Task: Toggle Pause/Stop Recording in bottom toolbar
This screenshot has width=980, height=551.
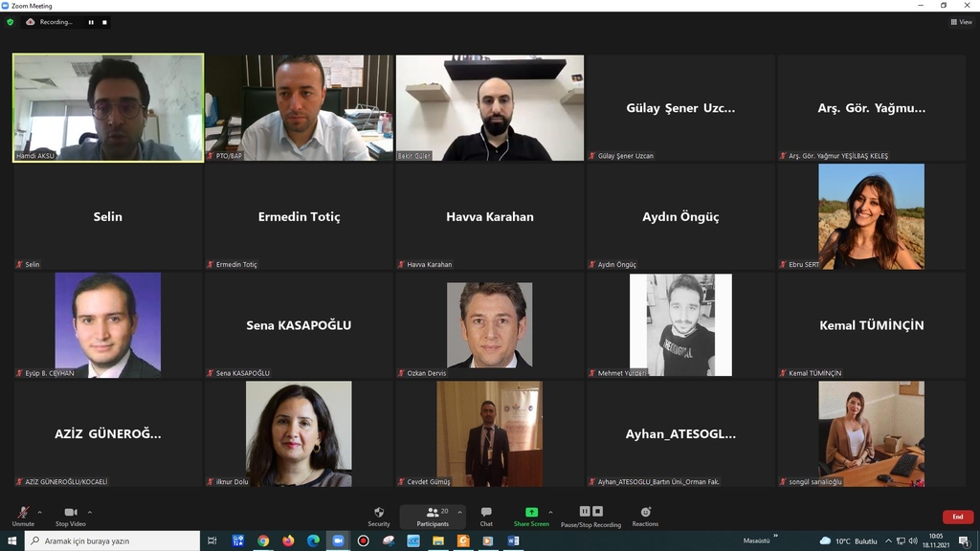Action: 590,516
